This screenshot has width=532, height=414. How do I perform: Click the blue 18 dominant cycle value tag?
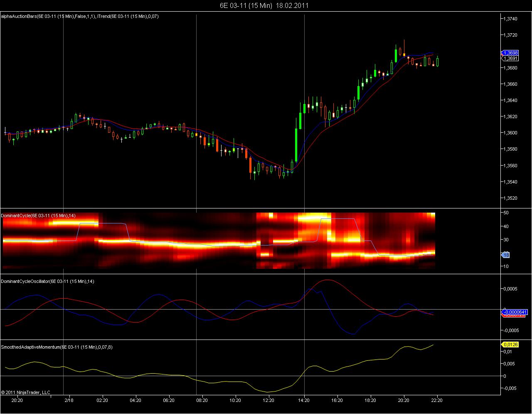(x=506, y=255)
